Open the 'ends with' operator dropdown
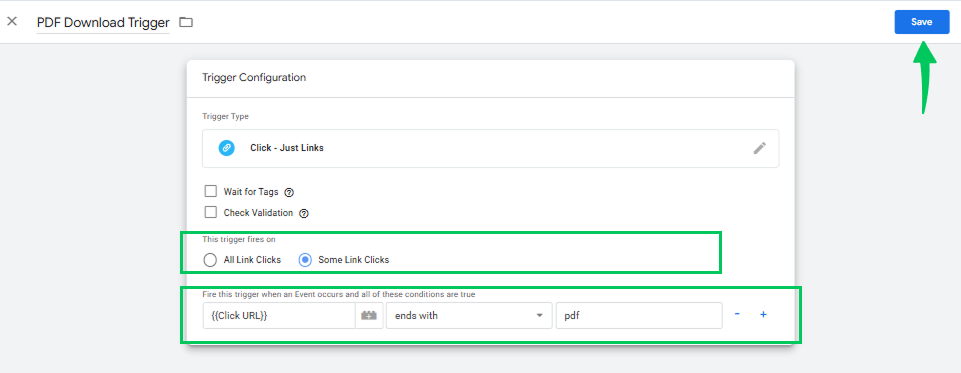 469,315
